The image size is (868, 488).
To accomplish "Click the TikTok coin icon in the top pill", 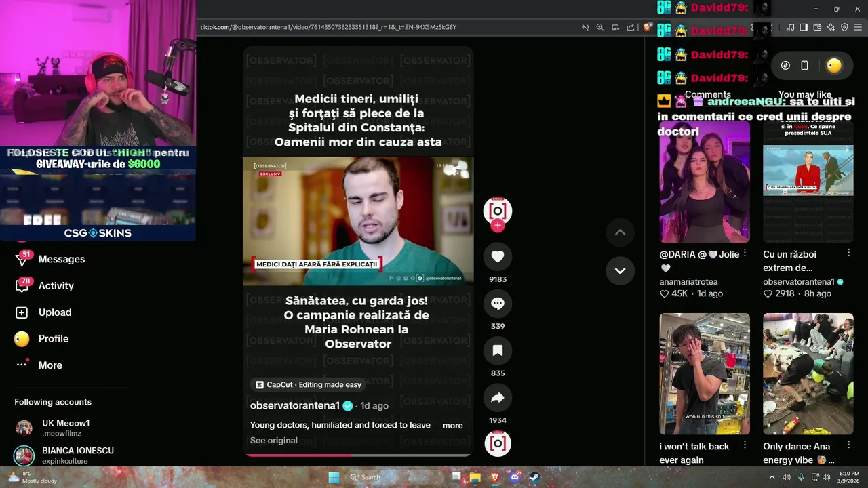I will [x=785, y=66].
